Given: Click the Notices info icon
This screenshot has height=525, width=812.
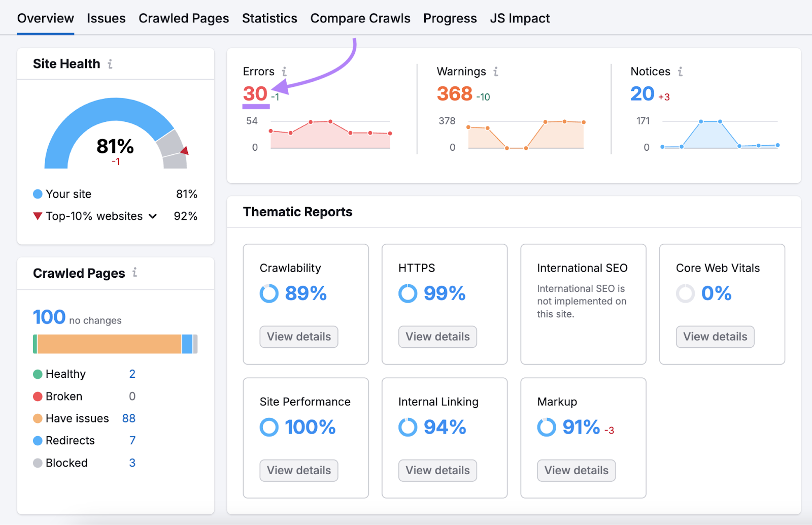Looking at the screenshot, I should [x=680, y=72].
